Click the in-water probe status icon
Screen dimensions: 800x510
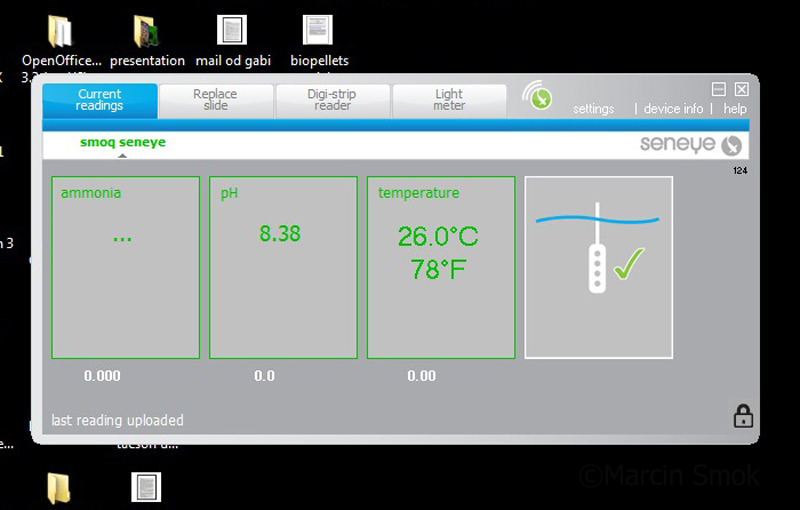click(598, 268)
